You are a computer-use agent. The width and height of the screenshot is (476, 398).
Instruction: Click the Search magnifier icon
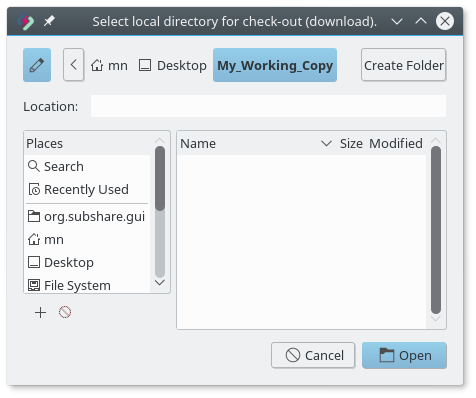point(34,166)
